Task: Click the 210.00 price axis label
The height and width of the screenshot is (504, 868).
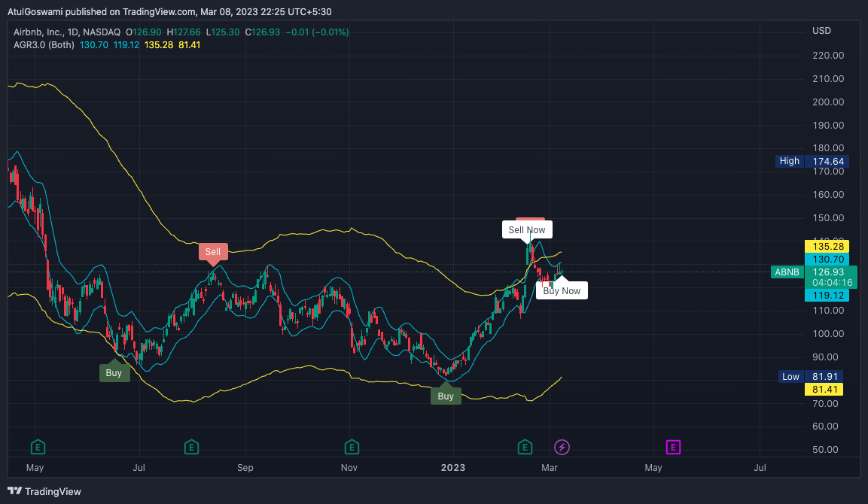Action: click(828, 78)
